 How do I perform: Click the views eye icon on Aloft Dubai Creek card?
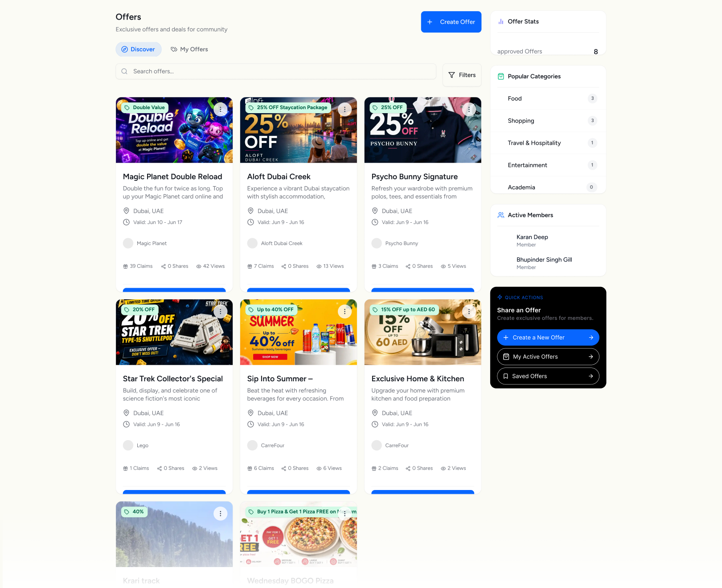coord(319,266)
